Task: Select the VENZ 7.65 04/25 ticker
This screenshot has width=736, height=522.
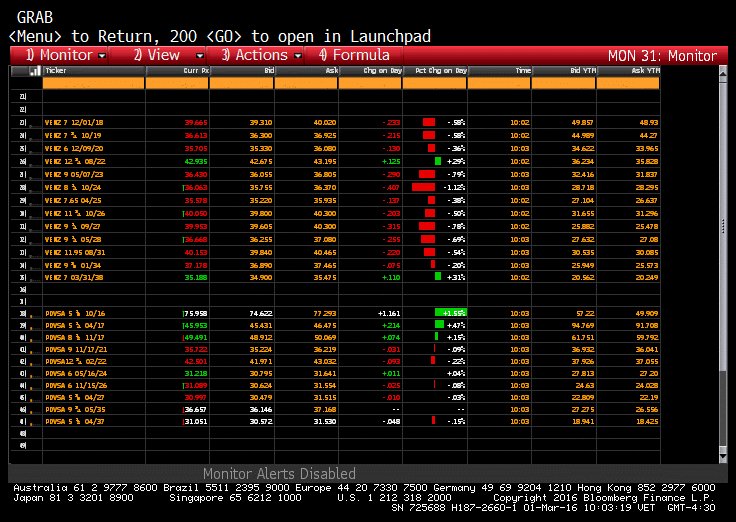Action: point(73,200)
